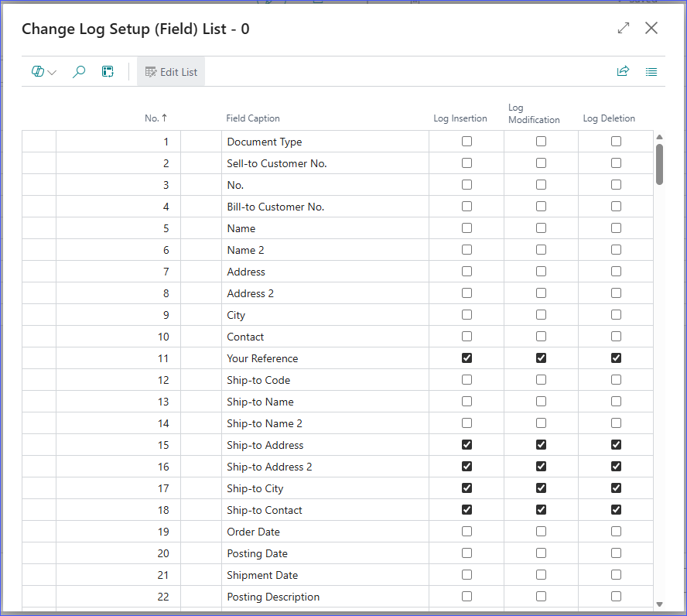This screenshot has height=616, width=687.
Task: Click the scroll down arrow
Action: 659,604
